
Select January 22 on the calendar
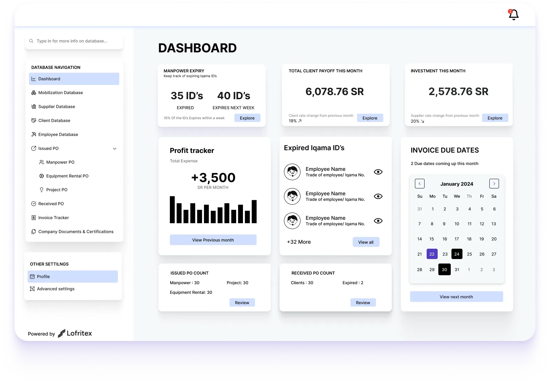(x=432, y=254)
